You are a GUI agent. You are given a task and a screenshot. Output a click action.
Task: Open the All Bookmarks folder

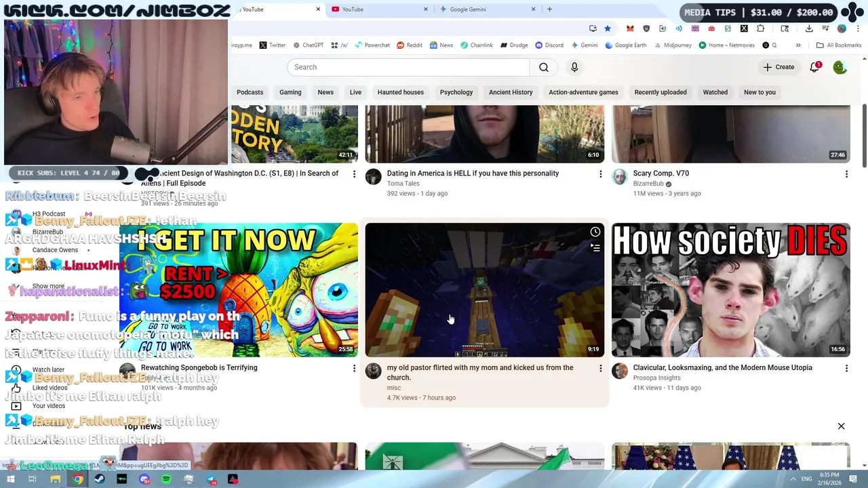click(x=839, y=45)
